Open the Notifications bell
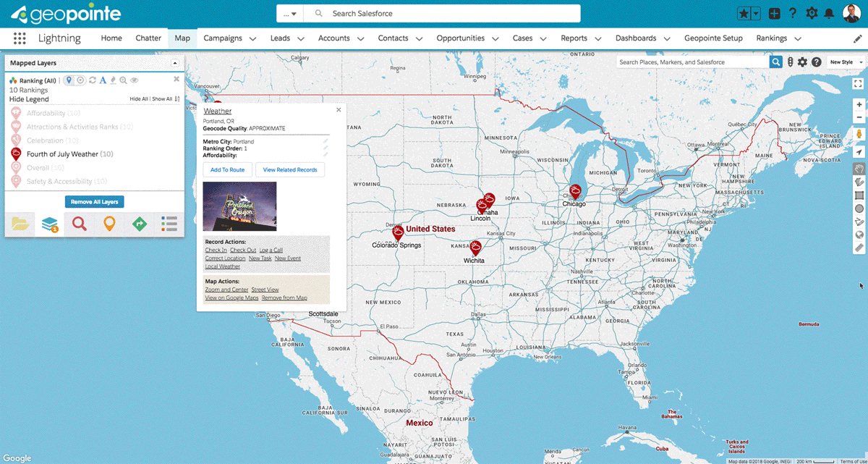 coord(830,13)
